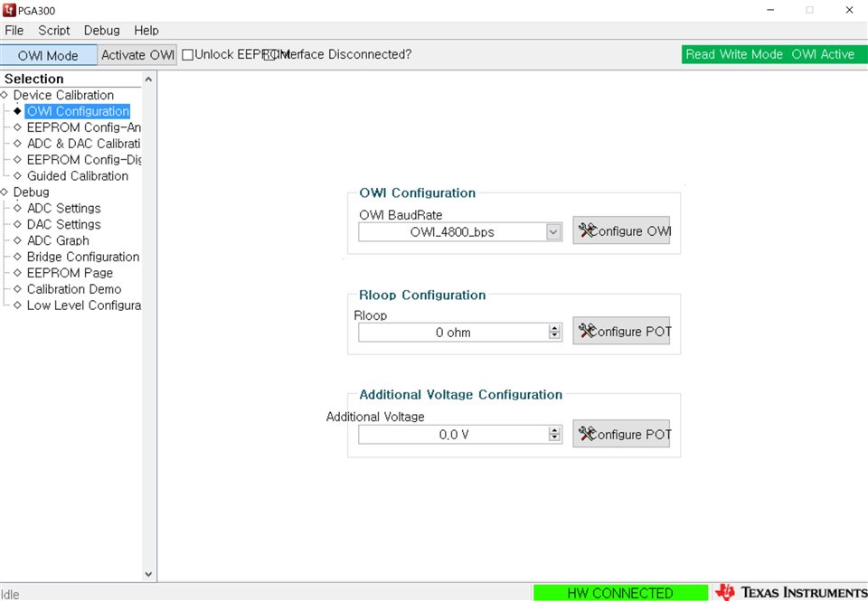Click diamond bullet beside Guided Calibration
Viewport: 868px width, 601px height.
coord(17,175)
